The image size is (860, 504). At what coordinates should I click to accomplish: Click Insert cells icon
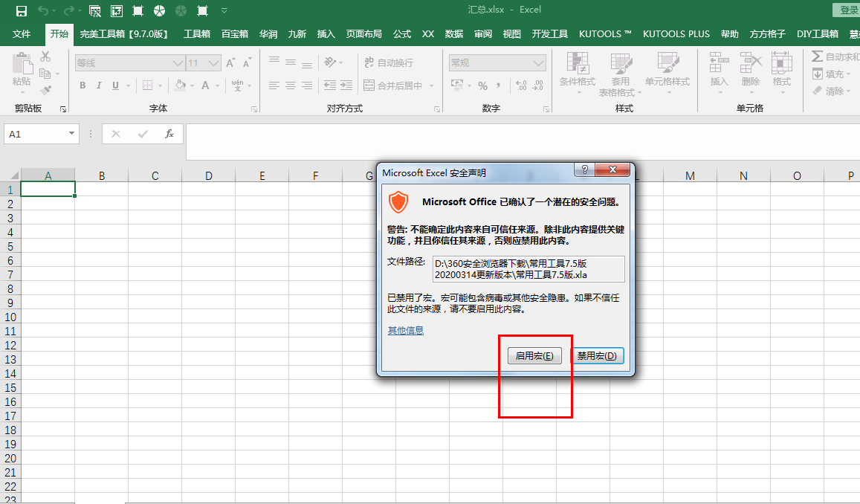click(719, 63)
